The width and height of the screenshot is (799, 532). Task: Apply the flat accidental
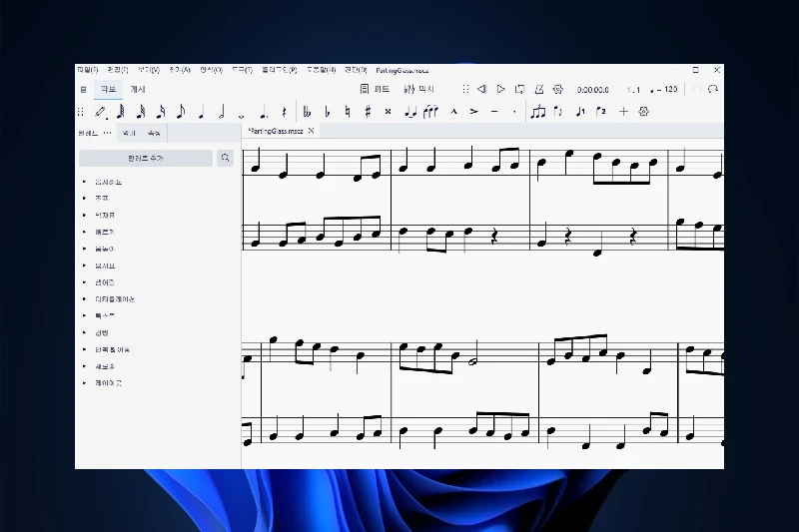coord(328,112)
